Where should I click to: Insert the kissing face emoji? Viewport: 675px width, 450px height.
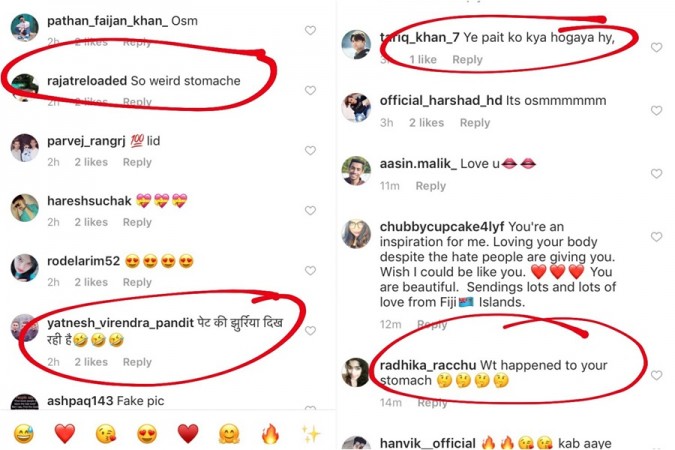pos(105,434)
